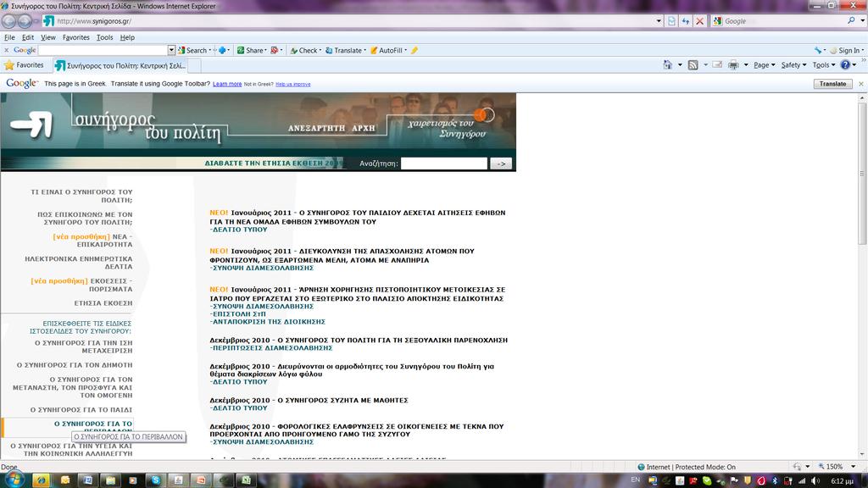This screenshot has width=868, height=488.
Task: Click the popup blocker icon in Google Toolbar
Action: coord(274,50)
